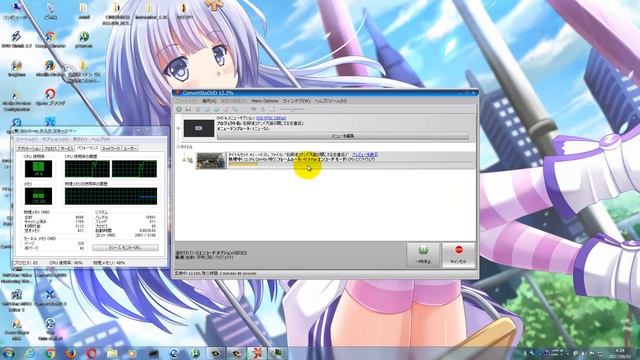
Task: Click the pause 一時停止 button
Action: (423, 255)
